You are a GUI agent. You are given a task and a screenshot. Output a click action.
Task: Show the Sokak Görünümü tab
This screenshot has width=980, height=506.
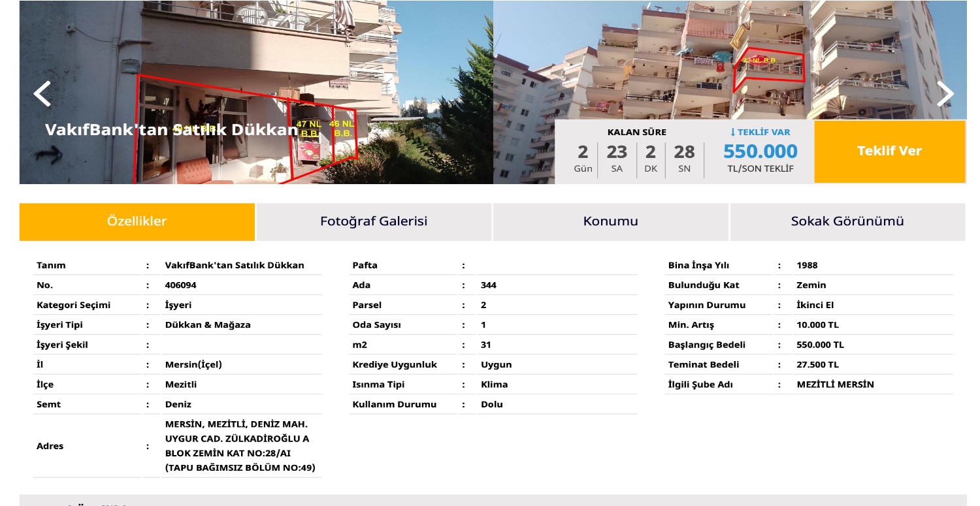click(847, 221)
